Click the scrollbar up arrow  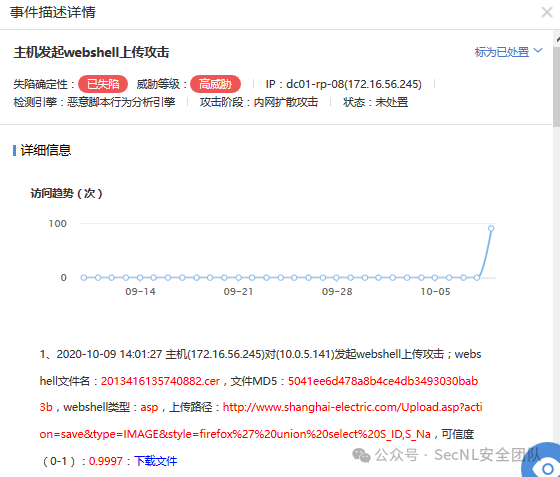[x=557, y=39]
